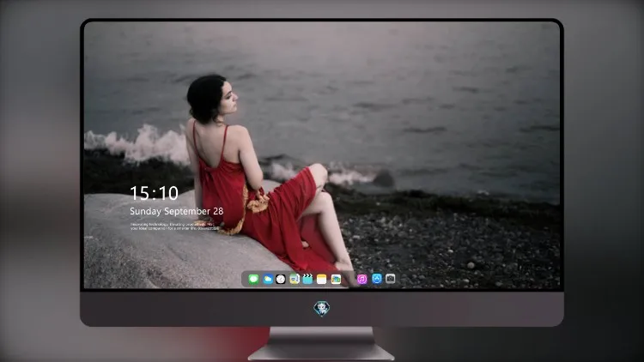Open the Camera app in the dock
The width and height of the screenshot is (644, 362).
tap(391, 279)
